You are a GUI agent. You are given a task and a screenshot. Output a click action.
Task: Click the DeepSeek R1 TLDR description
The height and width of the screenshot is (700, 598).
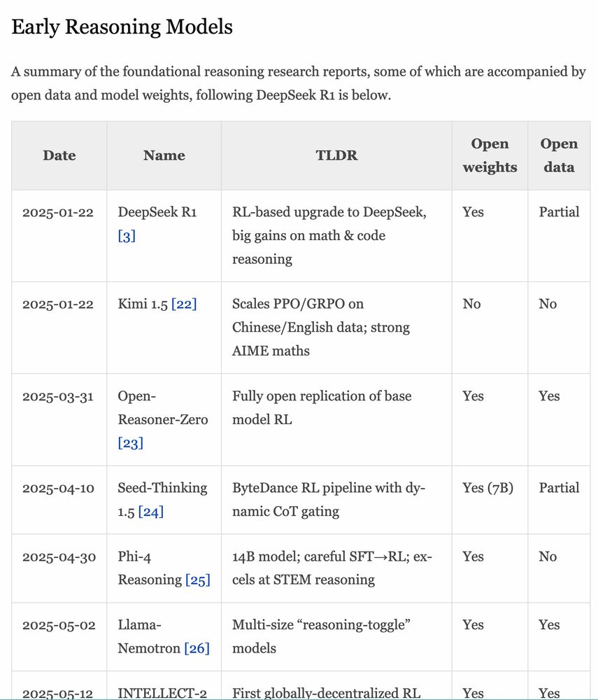point(329,236)
